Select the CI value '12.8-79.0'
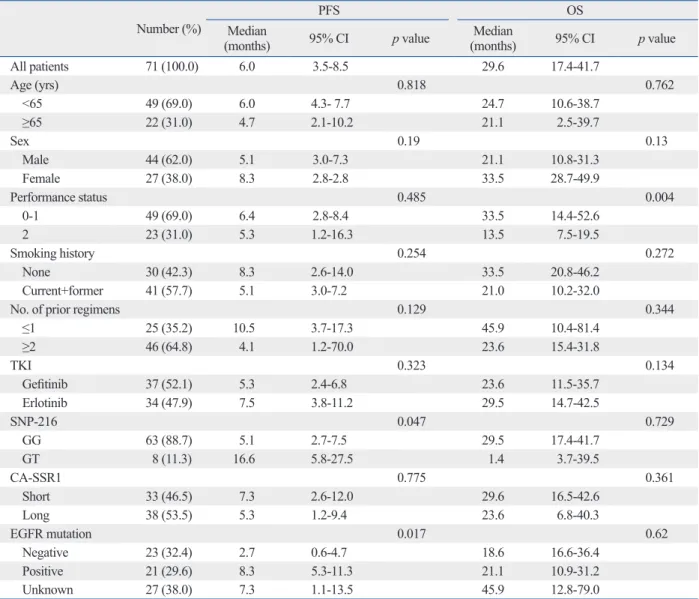This screenshot has width=699, height=599. point(575,590)
